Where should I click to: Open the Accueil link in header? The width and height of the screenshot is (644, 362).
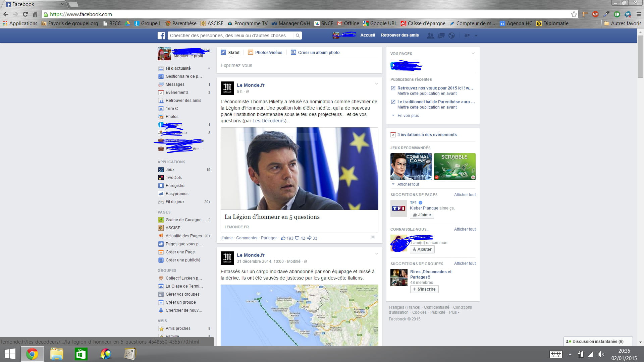tap(368, 35)
